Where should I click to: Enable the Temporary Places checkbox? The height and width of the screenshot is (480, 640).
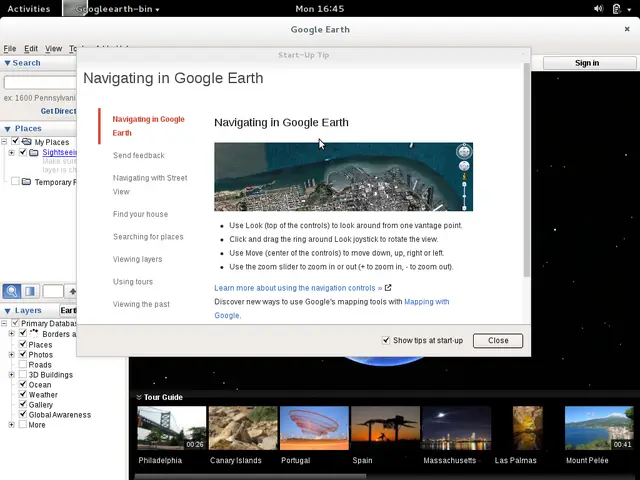(15, 181)
